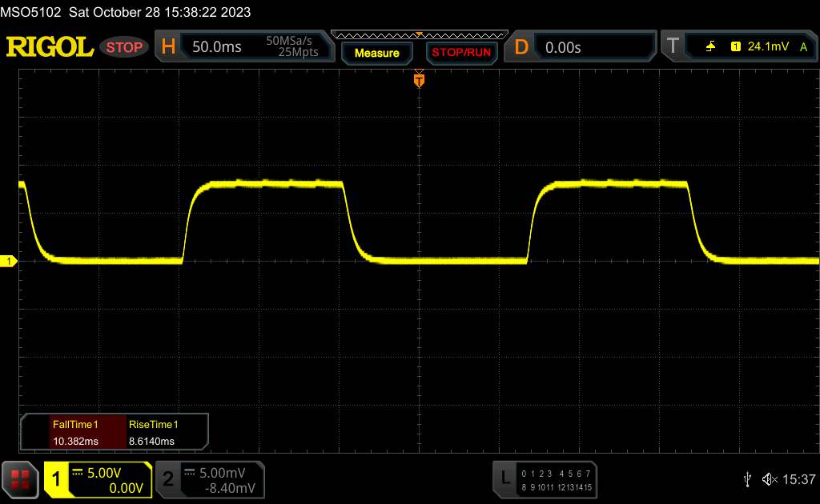This screenshot has height=504, width=820.
Task: Click the orange D delay icon
Action: point(521,47)
